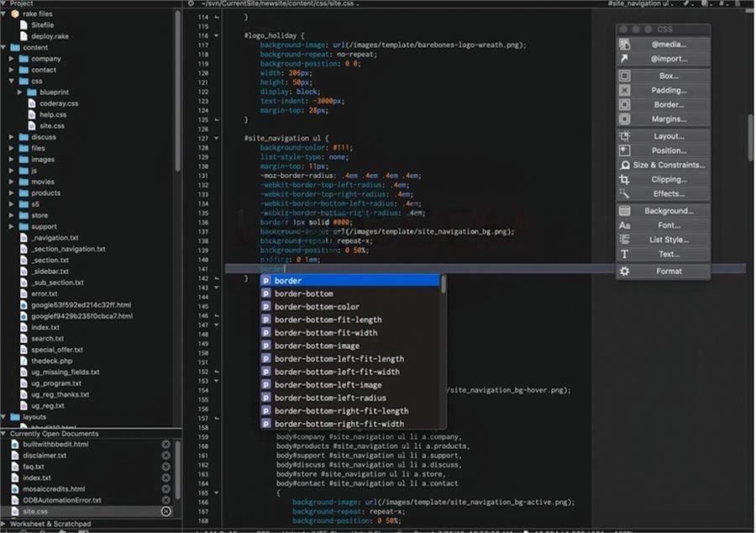Open search.txt file

(x=47, y=339)
